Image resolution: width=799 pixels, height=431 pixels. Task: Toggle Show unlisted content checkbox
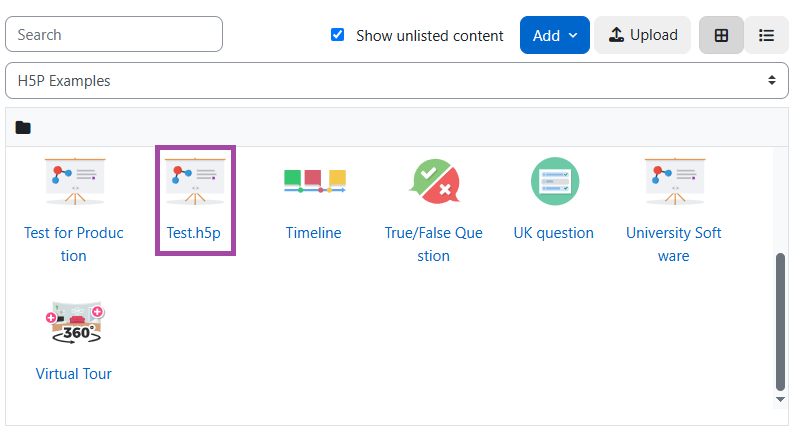pos(337,35)
